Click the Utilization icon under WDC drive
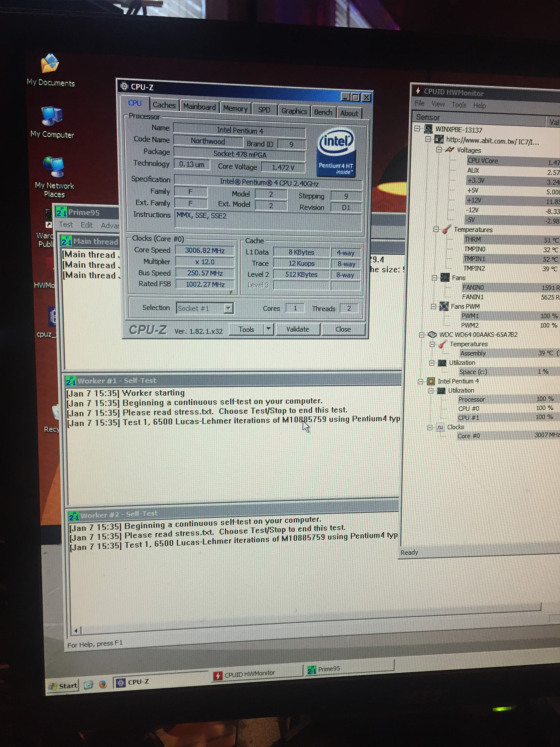This screenshot has height=747, width=560. click(442, 362)
